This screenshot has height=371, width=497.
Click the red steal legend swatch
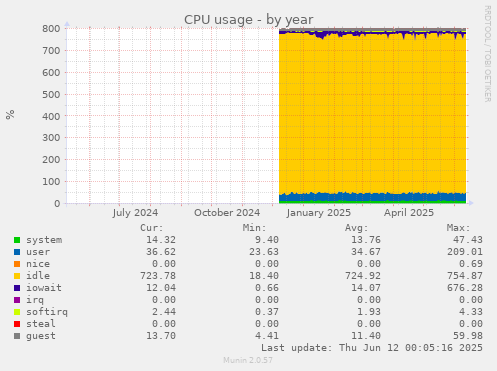tap(17, 324)
